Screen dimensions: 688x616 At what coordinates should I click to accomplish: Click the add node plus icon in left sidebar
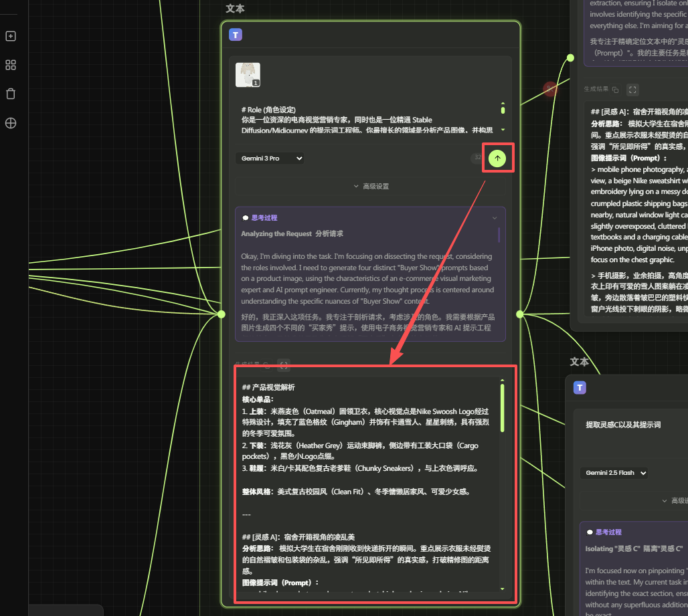click(x=11, y=36)
